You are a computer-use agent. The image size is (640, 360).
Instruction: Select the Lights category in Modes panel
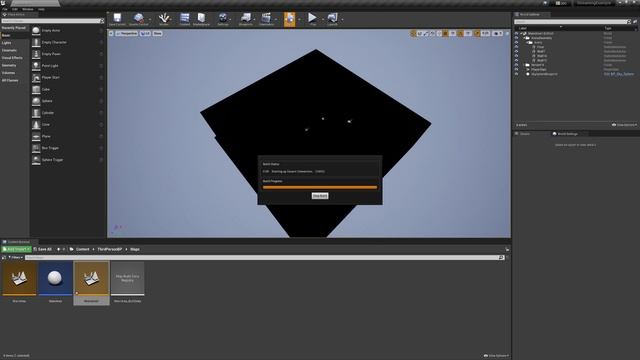7,43
